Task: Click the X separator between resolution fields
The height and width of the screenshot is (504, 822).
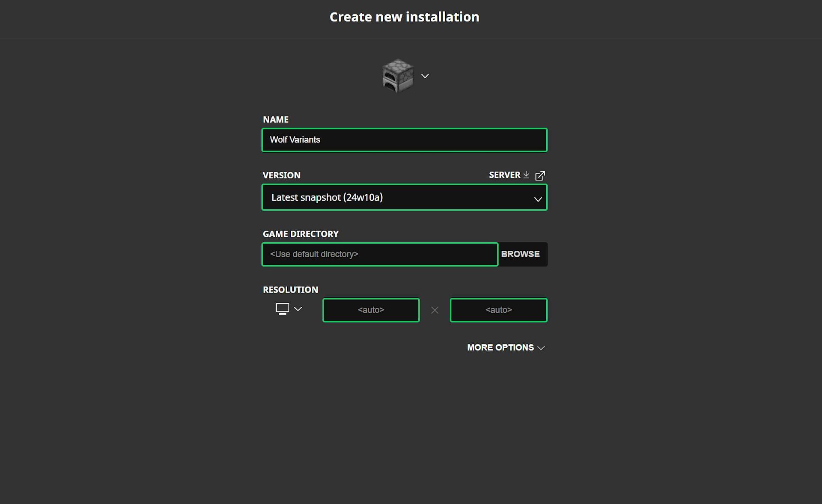Action: [x=435, y=310]
